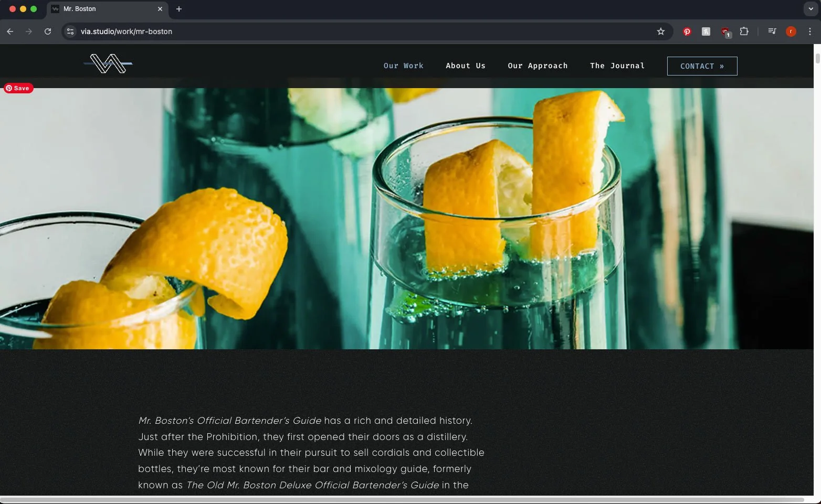Viewport: 821px width, 504px height.
Task: Click the browser forward arrow
Action: pyautogui.click(x=29, y=31)
